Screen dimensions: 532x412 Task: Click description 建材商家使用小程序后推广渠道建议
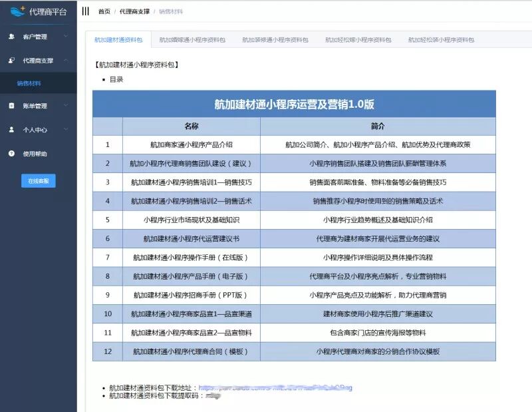378,314
